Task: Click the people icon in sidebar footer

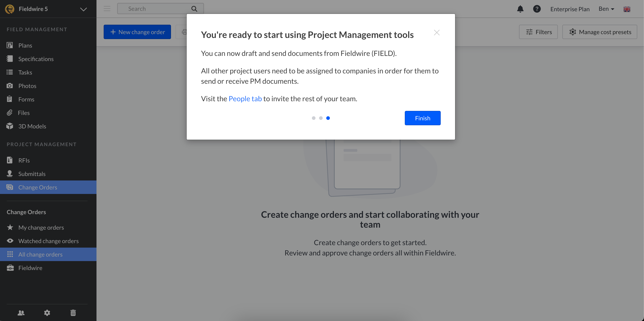Action: tap(21, 312)
